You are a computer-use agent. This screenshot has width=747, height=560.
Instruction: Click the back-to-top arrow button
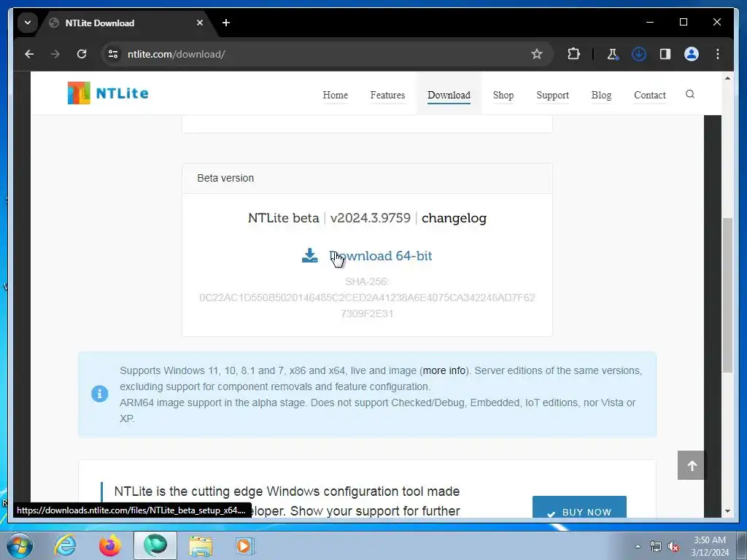[692, 465]
